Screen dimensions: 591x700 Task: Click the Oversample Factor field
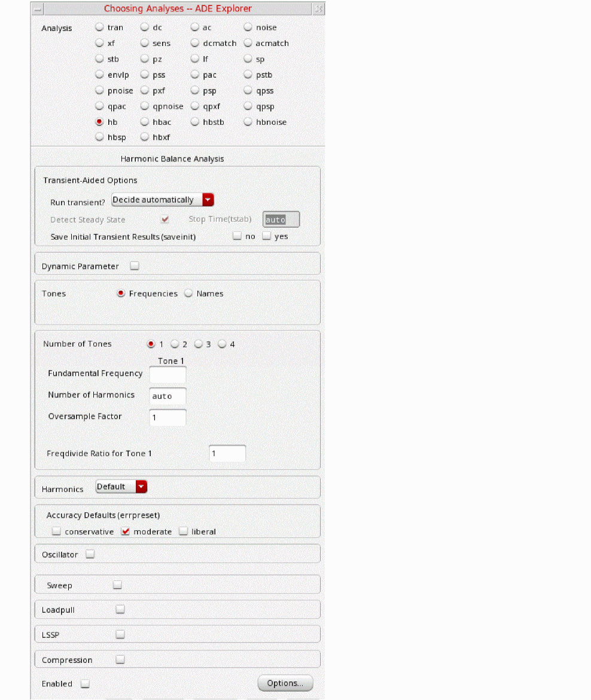pyautogui.click(x=167, y=417)
